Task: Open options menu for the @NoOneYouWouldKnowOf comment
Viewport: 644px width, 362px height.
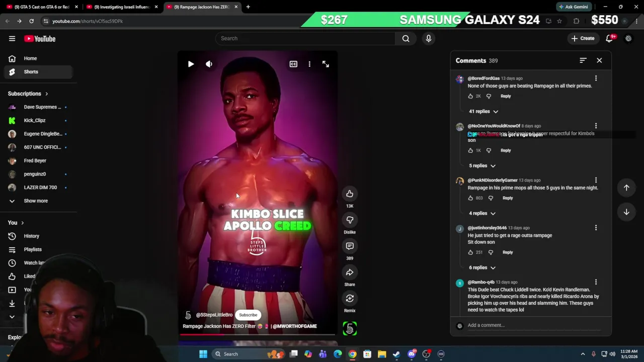Action: pyautogui.click(x=596, y=126)
